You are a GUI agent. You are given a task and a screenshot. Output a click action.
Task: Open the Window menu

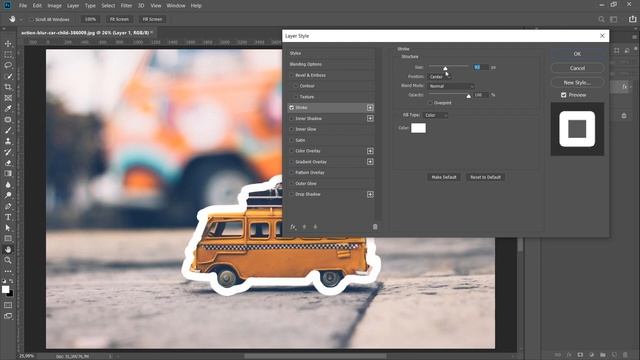(176, 6)
